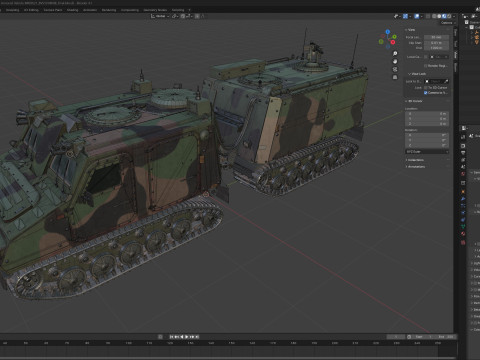Expand the Annotations panel
The width and height of the screenshot is (480, 360).
tap(415, 167)
